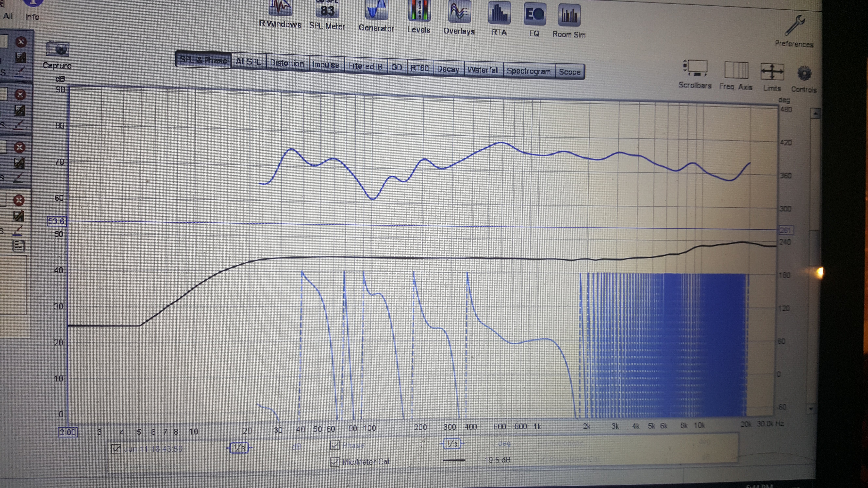Toggle the Soundcard Cal checkbox
The image size is (868, 488).
542,459
